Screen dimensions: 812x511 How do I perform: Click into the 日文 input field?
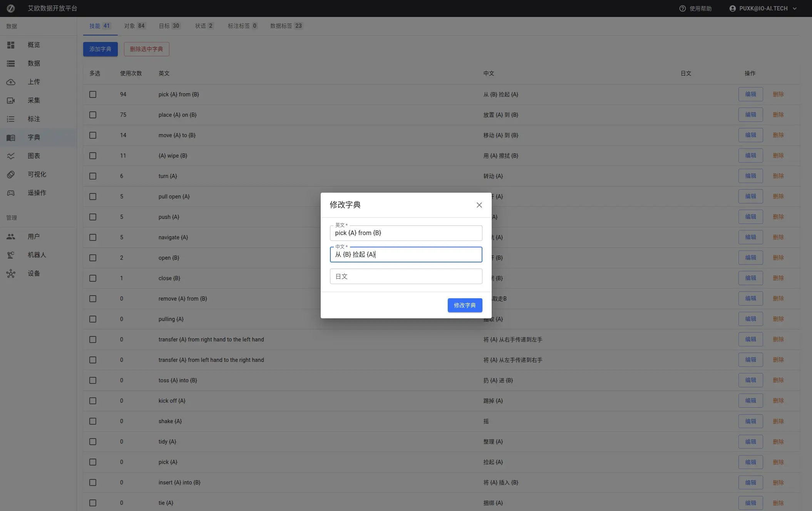pos(406,276)
